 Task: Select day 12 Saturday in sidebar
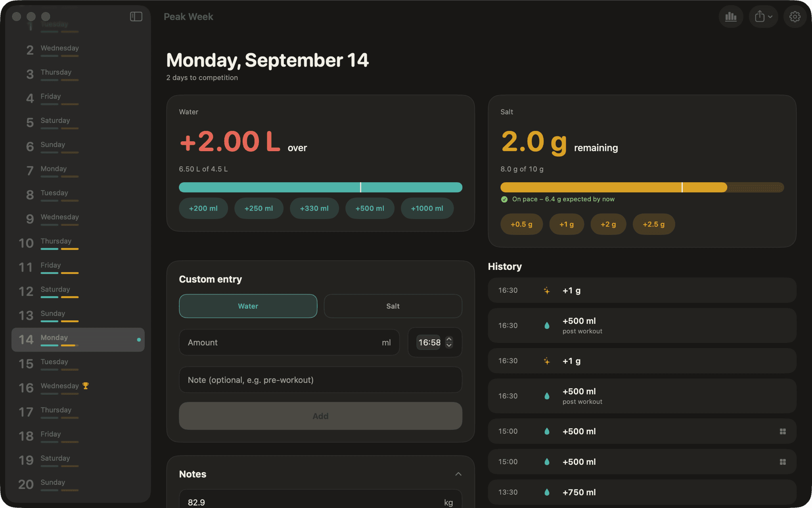[78, 291]
